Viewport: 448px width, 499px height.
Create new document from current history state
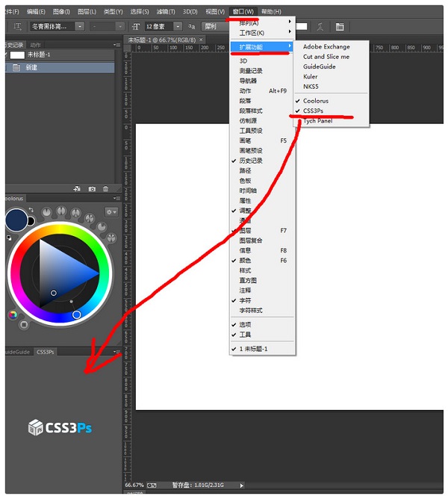click(77, 189)
